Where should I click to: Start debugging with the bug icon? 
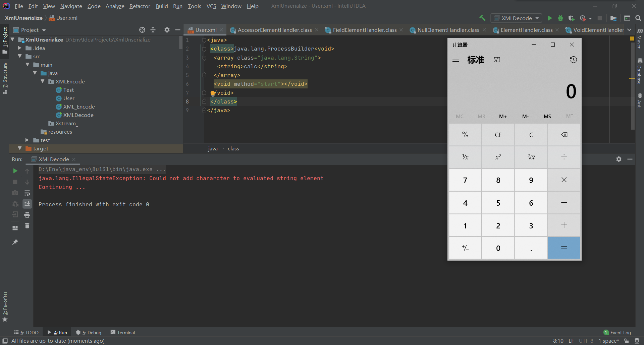coord(560,18)
